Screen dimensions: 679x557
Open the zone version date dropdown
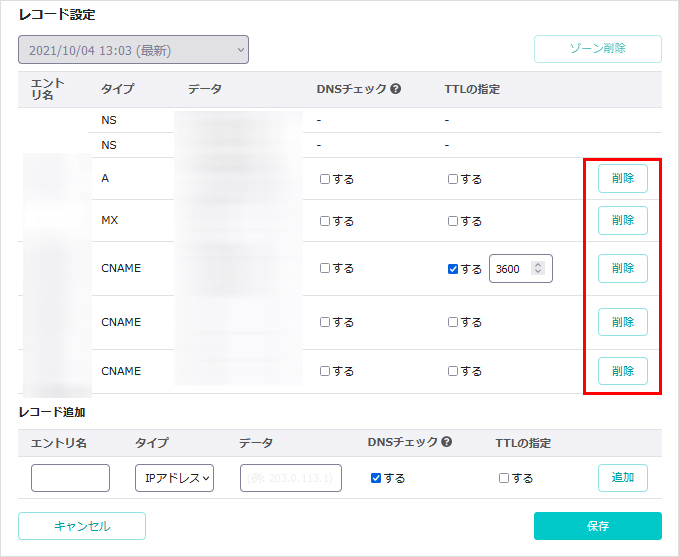click(x=133, y=50)
